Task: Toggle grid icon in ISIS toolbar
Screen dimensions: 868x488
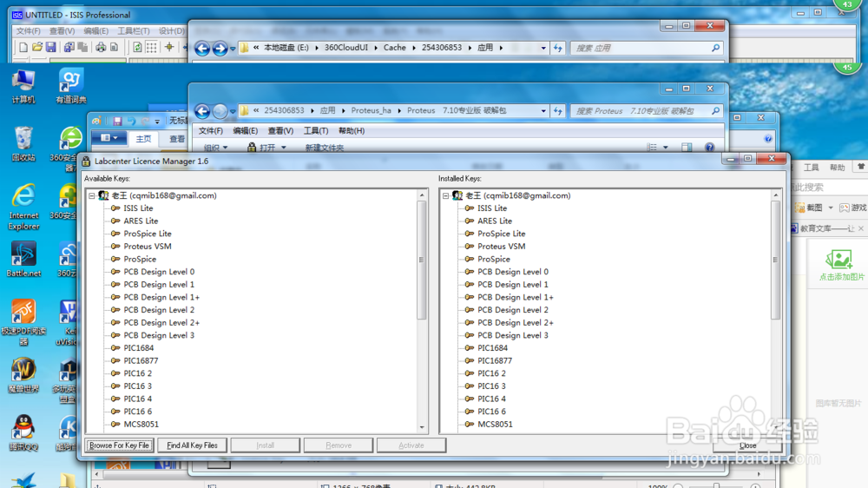Action: coord(151,48)
